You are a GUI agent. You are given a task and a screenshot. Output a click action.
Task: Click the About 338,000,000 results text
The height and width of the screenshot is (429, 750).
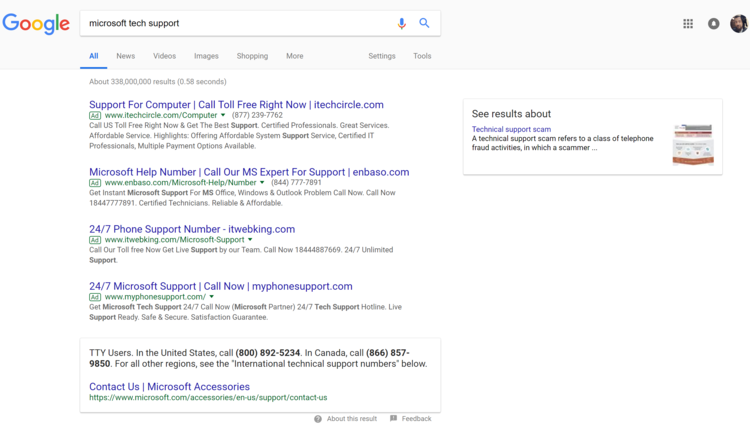pyautogui.click(x=158, y=82)
